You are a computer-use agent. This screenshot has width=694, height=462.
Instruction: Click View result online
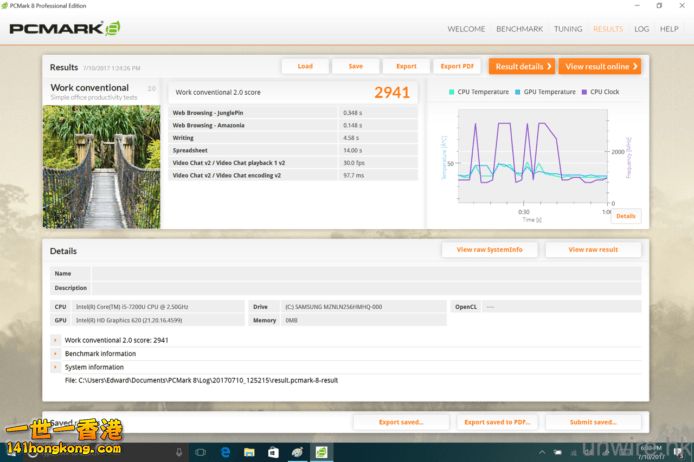(x=600, y=66)
